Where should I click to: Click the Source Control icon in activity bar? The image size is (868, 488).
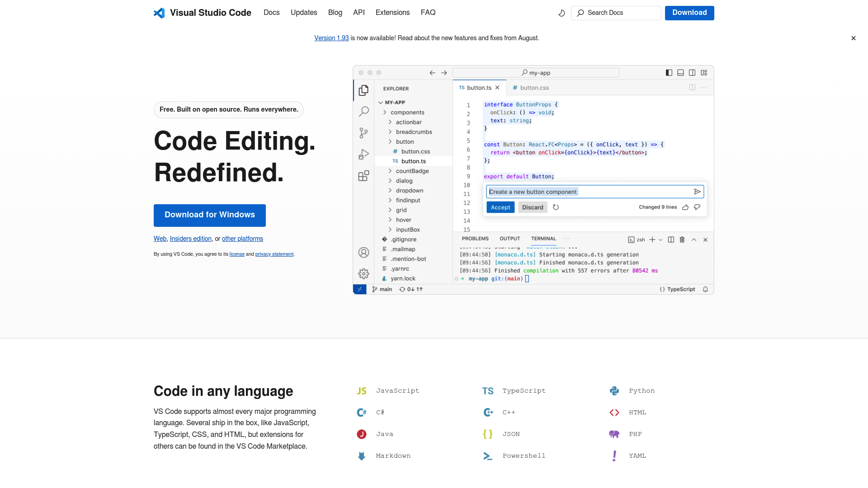point(363,133)
